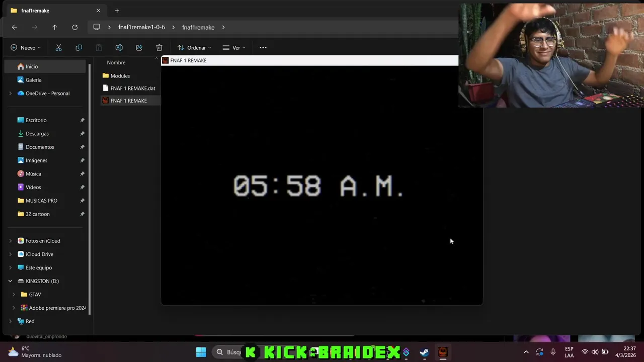The image size is (644, 362).
Task: Open the Ordenar sort dropdown
Action: pos(194,48)
